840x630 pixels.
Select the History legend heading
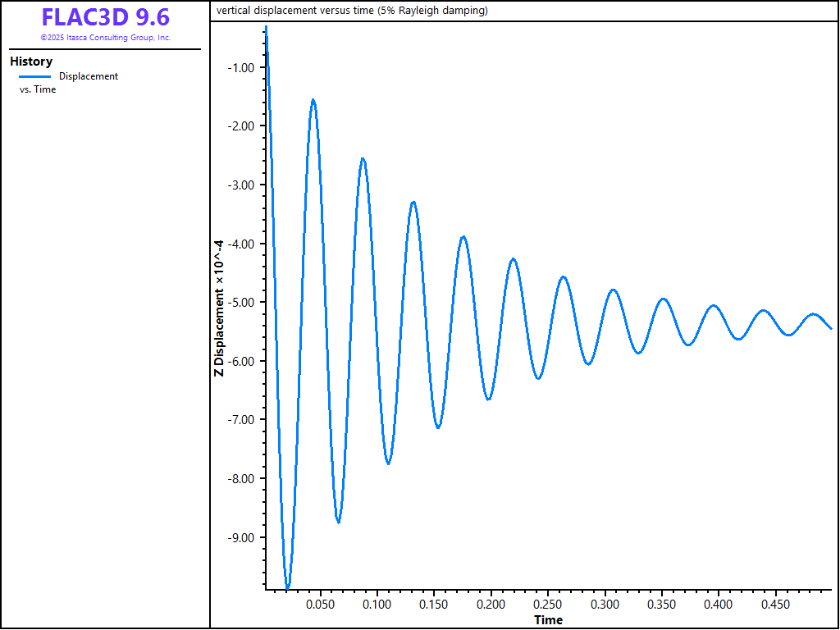31,62
